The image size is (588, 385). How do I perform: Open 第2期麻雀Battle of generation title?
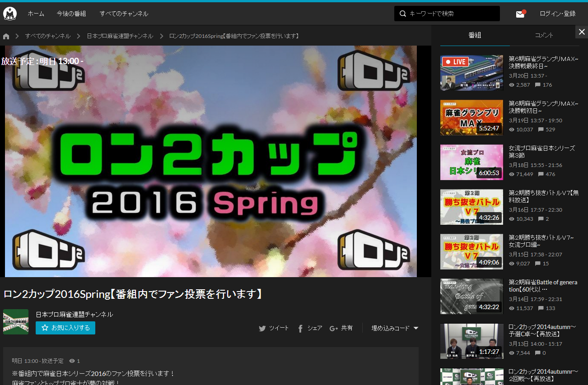point(543,286)
